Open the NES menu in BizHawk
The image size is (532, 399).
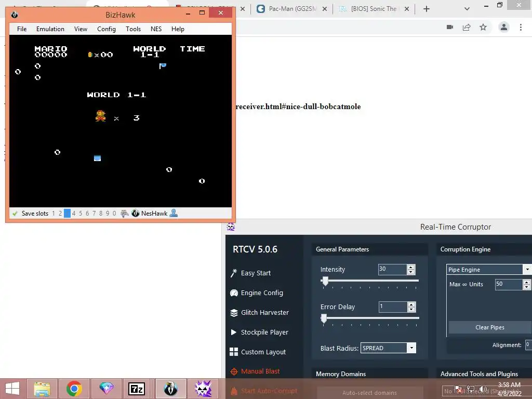click(x=156, y=29)
